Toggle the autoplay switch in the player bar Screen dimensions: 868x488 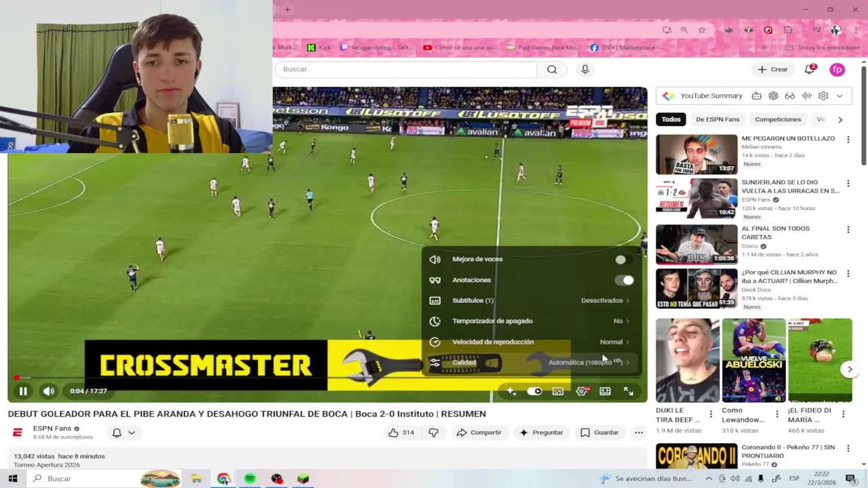tap(534, 391)
